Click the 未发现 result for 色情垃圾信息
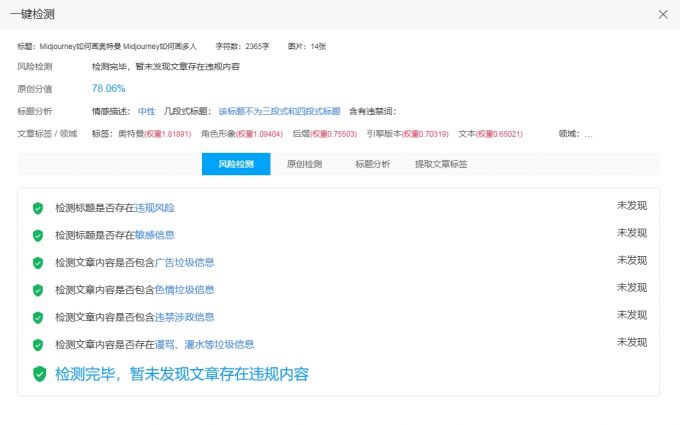 pyautogui.click(x=632, y=288)
